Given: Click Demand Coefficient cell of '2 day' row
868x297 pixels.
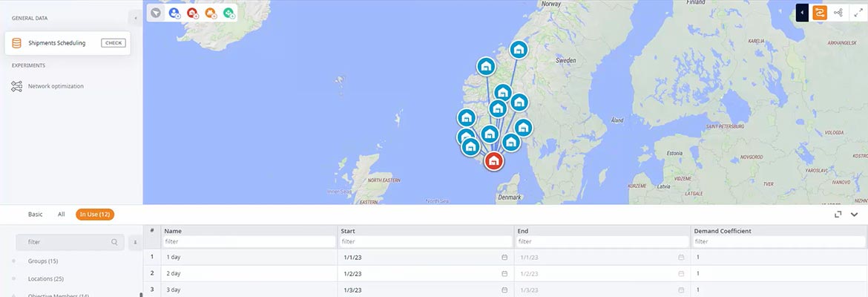Looking at the screenshot, I should (779, 274).
